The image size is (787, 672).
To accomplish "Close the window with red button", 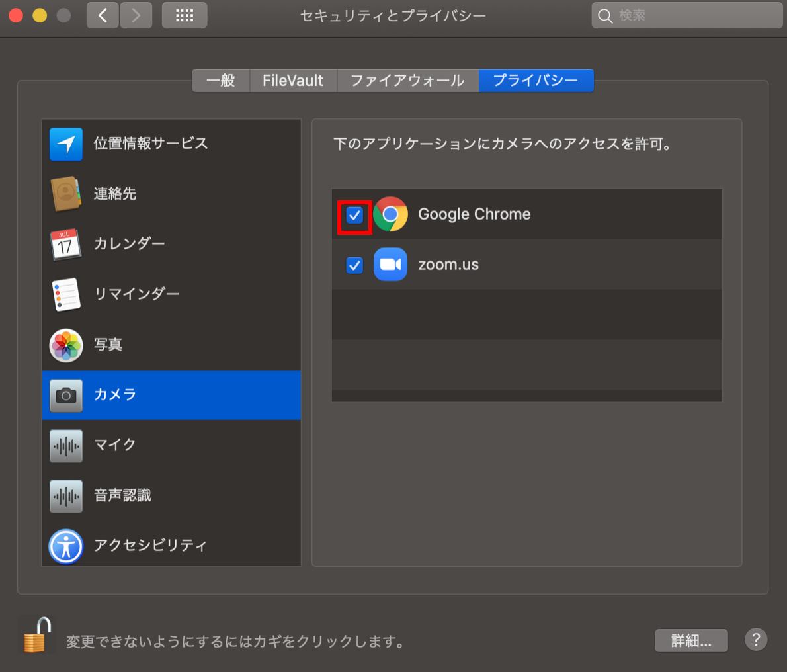I will tap(16, 16).
